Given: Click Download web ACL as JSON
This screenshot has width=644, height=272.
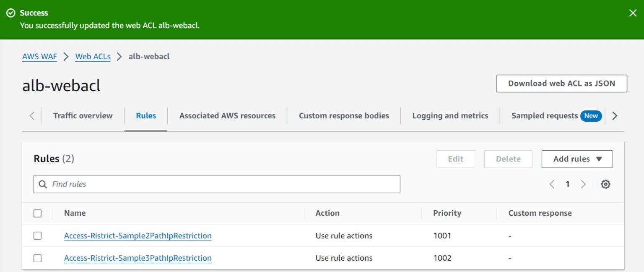Looking at the screenshot, I should click(561, 83).
